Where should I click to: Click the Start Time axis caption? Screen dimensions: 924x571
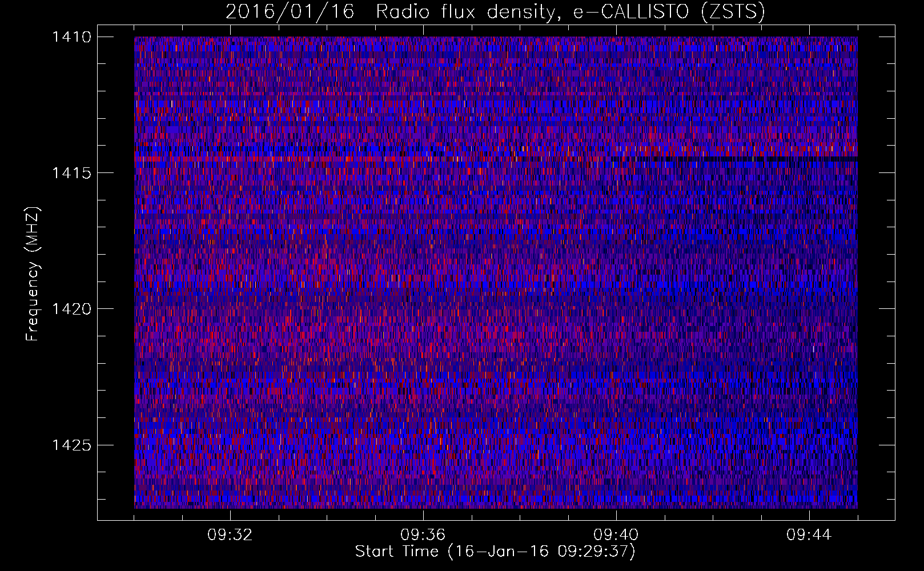tap(495, 552)
